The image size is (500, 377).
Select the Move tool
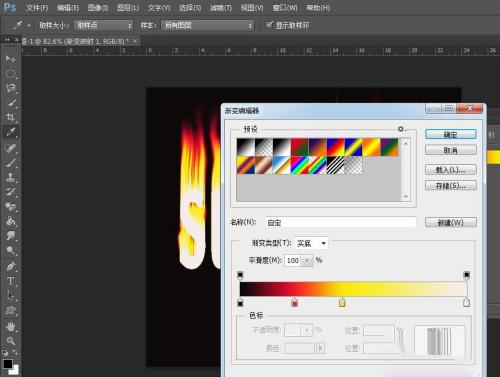[x=10, y=59]
